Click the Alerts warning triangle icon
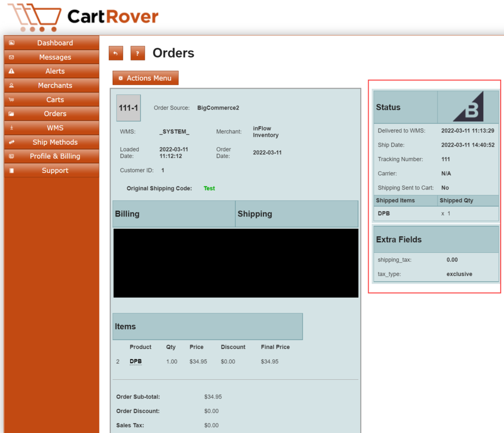Screen dimensions: 504x433 click(12, 71)
